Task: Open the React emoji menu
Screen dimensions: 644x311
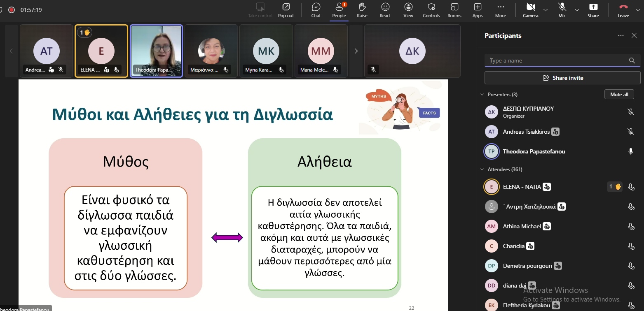Action: click(385, 10)
